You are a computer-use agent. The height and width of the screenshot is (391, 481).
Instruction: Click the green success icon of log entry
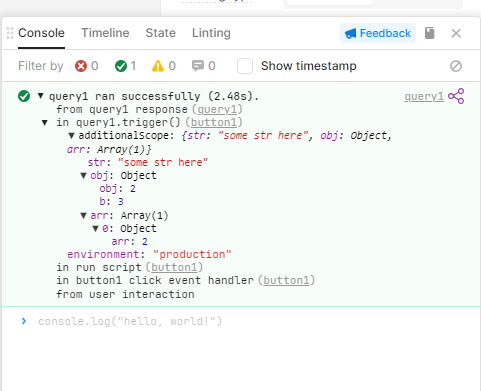[24, 96]
